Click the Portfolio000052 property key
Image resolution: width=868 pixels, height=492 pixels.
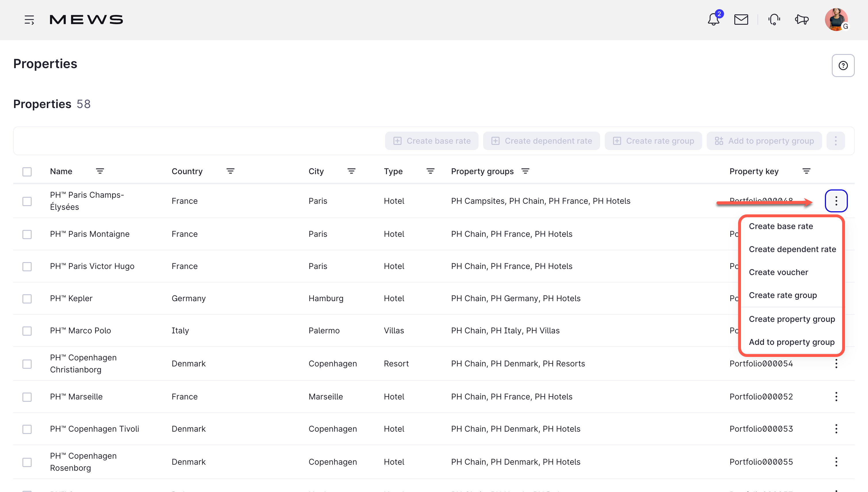click(761, 397)
